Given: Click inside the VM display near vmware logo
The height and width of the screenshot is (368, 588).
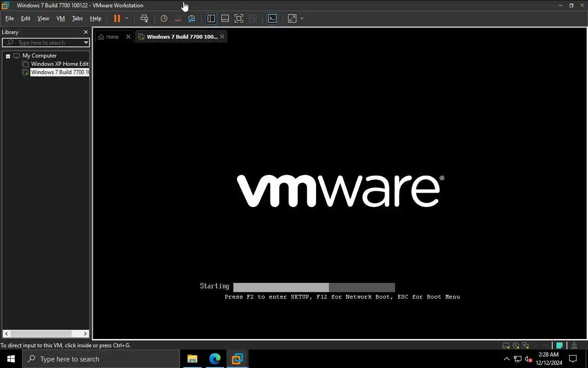Looking at the screenshot, I should pyautogui.click(x=340, y=190).
